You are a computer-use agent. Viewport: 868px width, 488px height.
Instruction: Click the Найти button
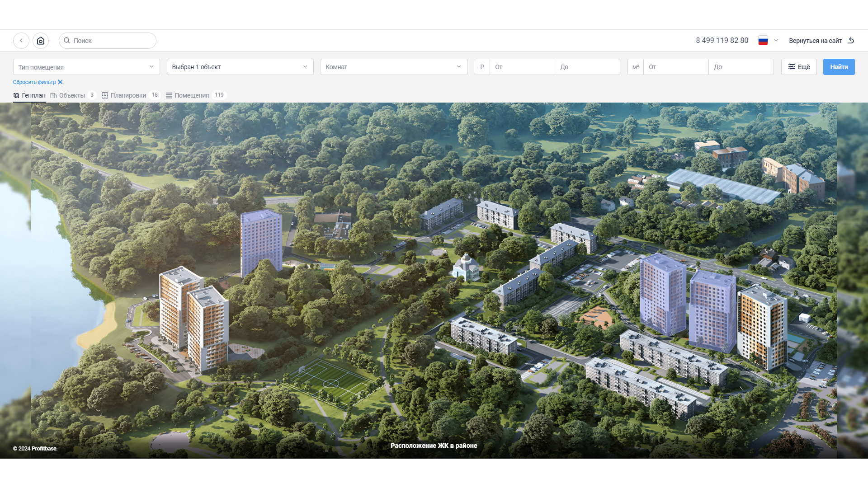(x=839, y=67)
